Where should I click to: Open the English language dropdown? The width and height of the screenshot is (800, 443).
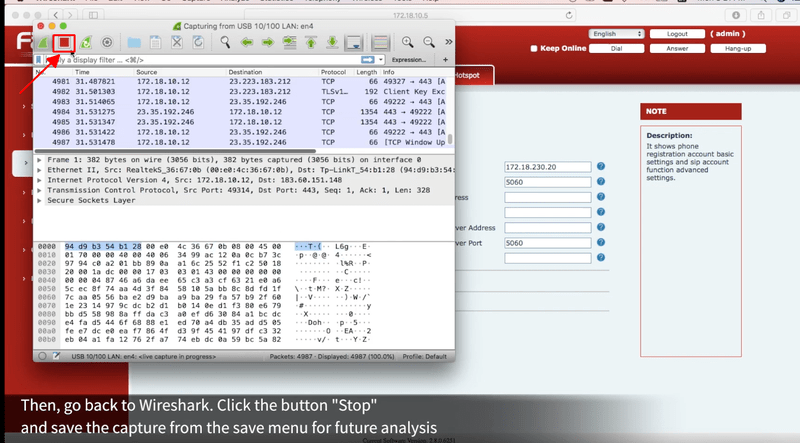click(x=617, y=34)
